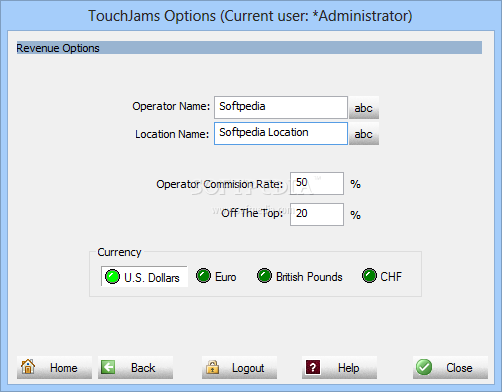Image resolution: width=502 pixels, height=392 pixels.
Task: Open keyboard with Location Name abc button
Action: pos(364,134)
